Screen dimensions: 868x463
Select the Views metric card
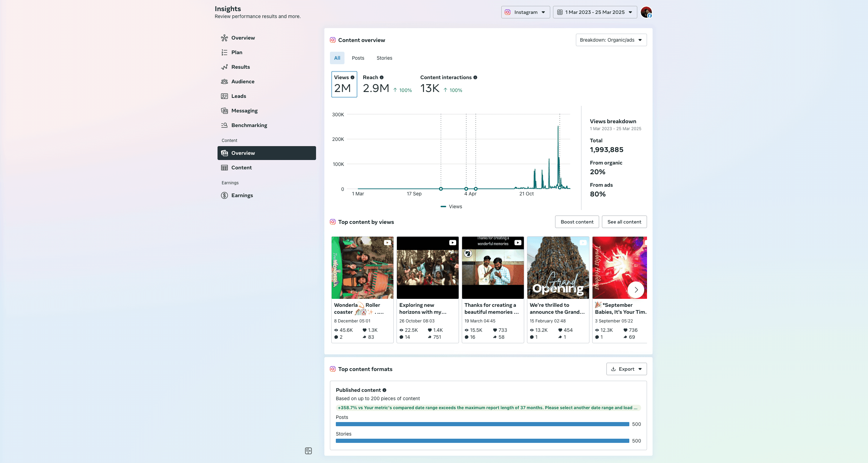(x=344, y=84)
